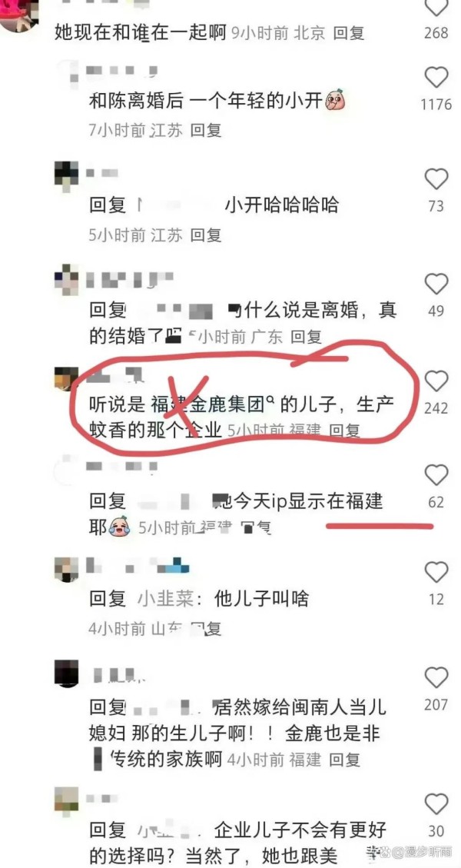Viewport: 461px width, 868px height.
Task: Reply to the 传统的家族啊 comment
Action: point(345,760)
